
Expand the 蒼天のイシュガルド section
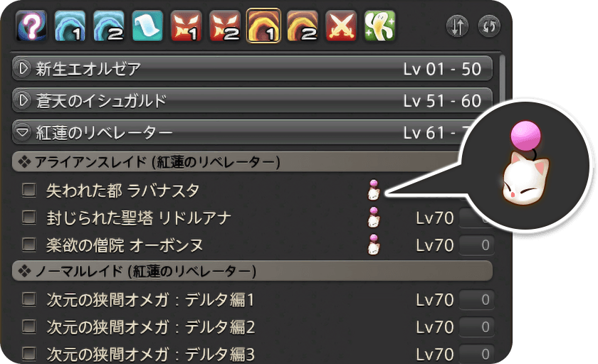pyautogui.click(x=252, y=100)
